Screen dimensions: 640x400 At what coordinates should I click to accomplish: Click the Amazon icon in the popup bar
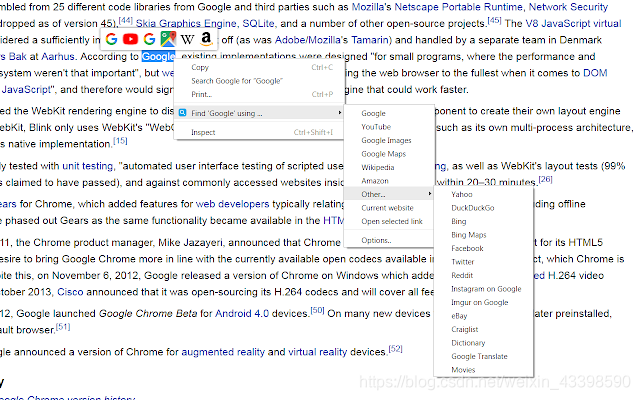click(x=207, y=39)
